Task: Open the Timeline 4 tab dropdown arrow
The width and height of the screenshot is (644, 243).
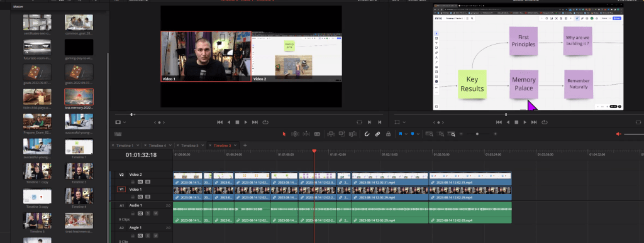Action: coord(170,146)
